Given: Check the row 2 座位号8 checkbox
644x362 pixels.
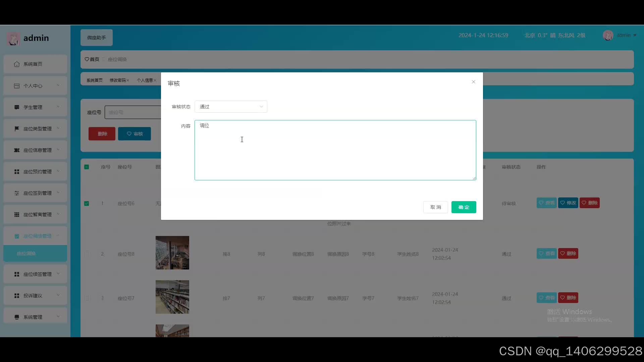Looking at the screenshot, I should [x=87, y=254].
